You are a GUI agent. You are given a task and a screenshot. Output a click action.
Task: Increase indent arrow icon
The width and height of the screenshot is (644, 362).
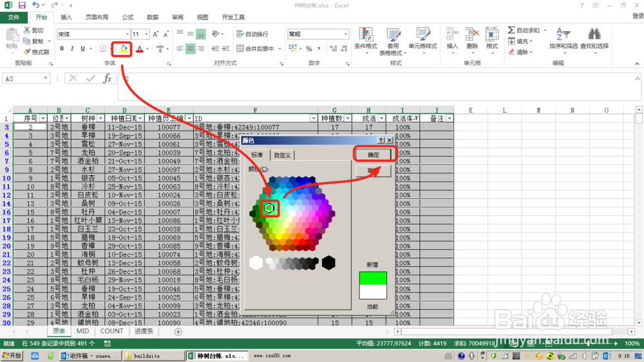225,49
